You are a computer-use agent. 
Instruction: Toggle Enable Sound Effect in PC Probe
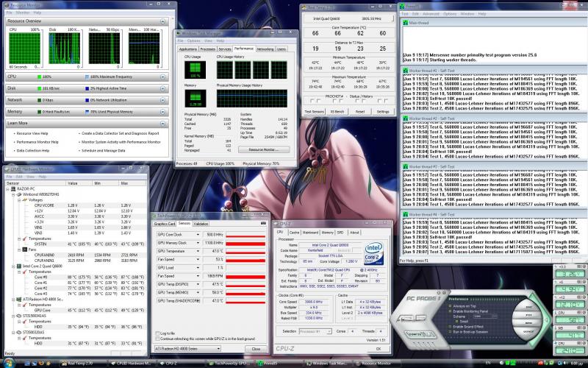point(450,327)
